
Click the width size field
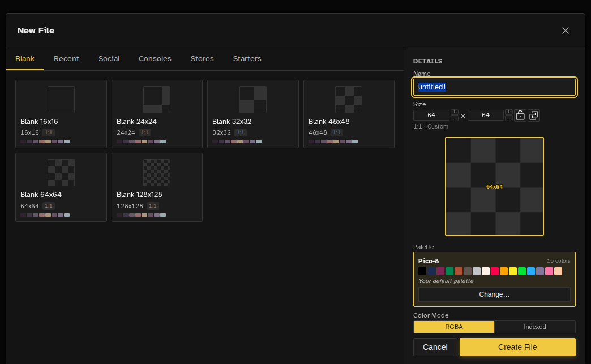431,115
